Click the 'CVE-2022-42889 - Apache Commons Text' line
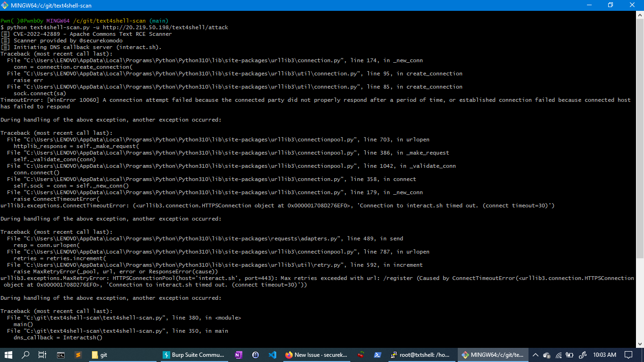644x362 pixels. tap(86, 34)
